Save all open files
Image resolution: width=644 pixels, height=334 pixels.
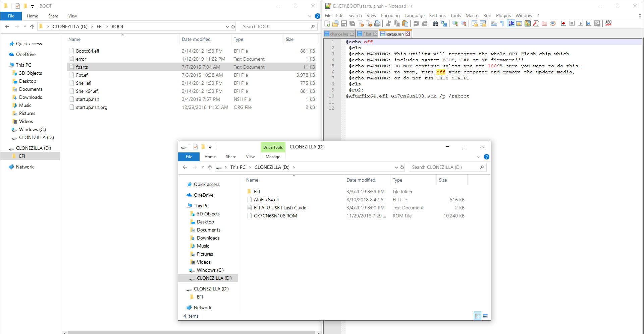pyautogui.click(x=352, y=23)
